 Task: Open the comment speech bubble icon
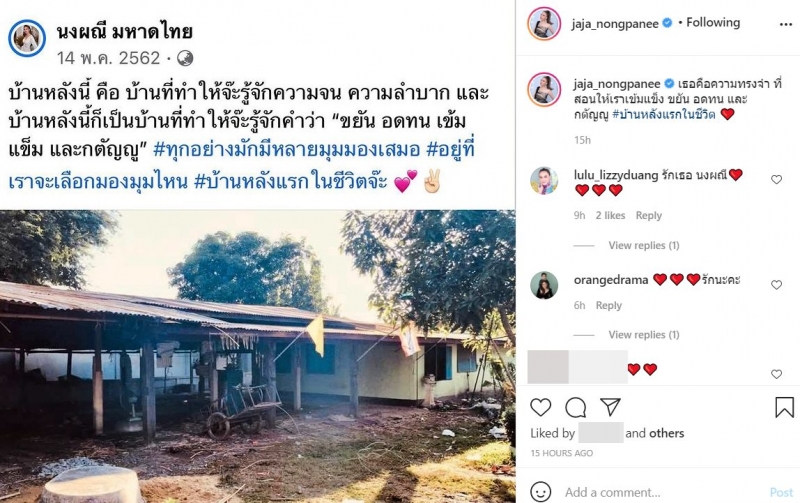coord(576,407)
